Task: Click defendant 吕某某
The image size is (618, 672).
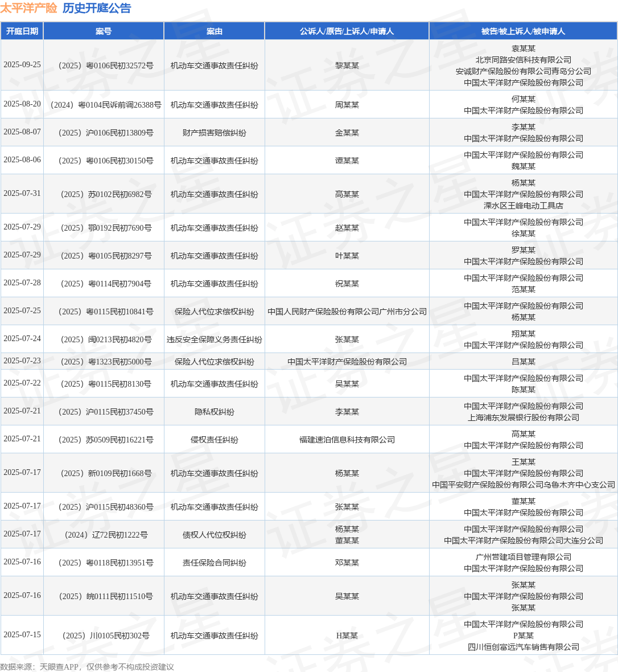Action: (x=524, y=362)
